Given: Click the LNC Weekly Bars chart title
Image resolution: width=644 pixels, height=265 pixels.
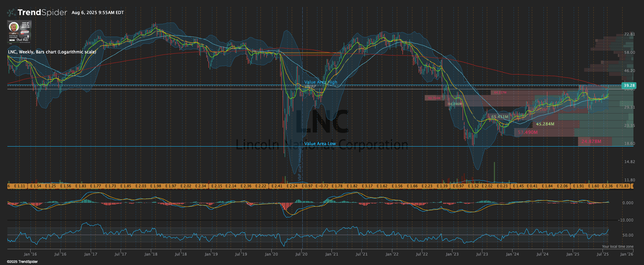Looking at the screenshot, I should point(52,52).
